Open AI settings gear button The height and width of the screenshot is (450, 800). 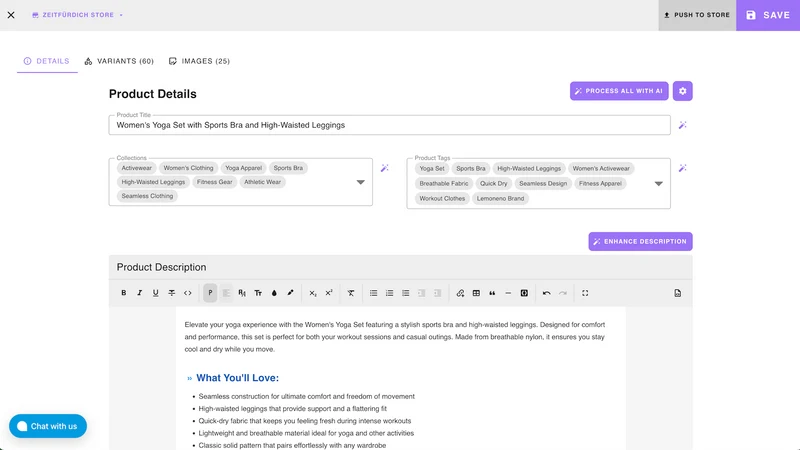[x=683, y=91]
